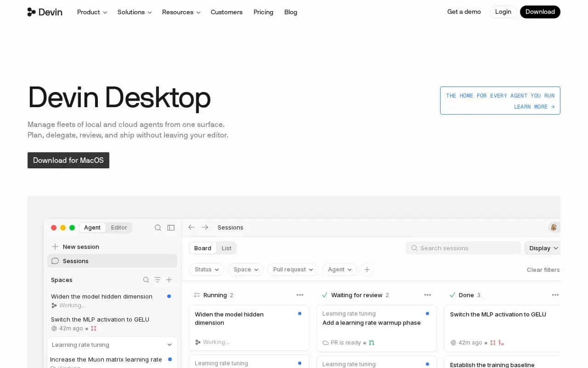The image size is (588, 368).
Task: Collapse the Learning rate tuning group
Action: coord(170,345)
